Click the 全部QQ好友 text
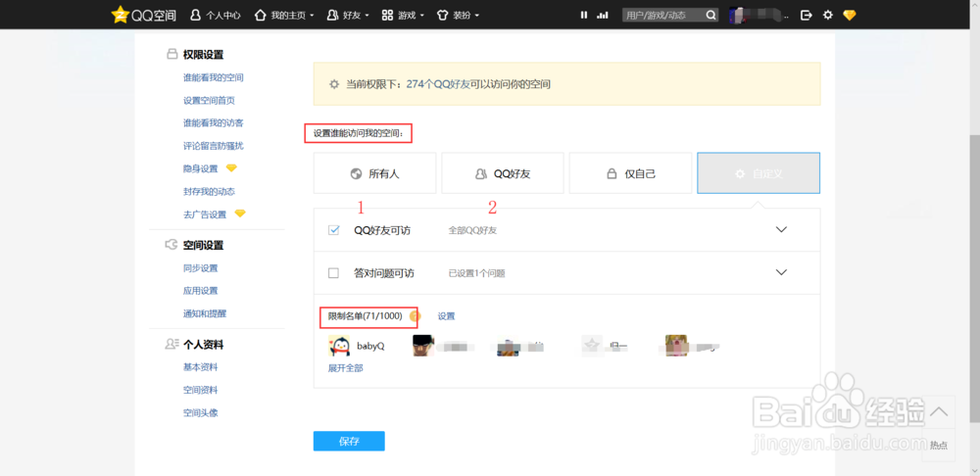Viewport: 980px width, 476px height. coord(472,230)
